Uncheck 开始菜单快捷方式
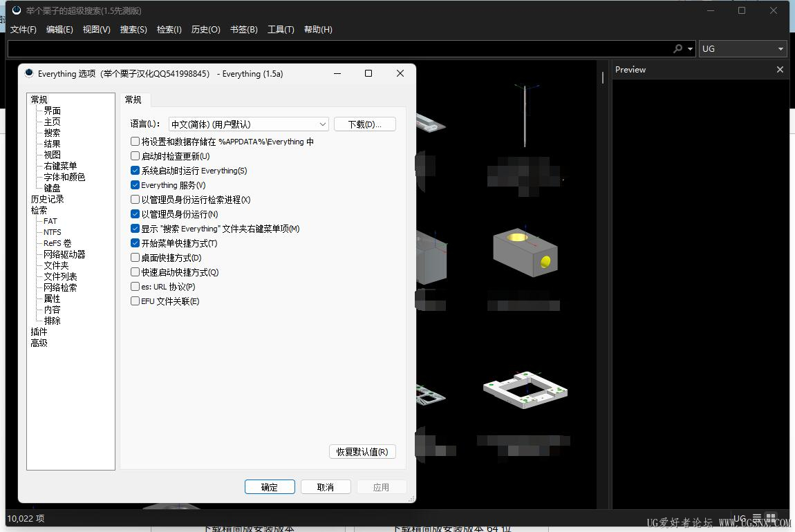Viewport: 795px width, 532px height. tap(135, 243)
